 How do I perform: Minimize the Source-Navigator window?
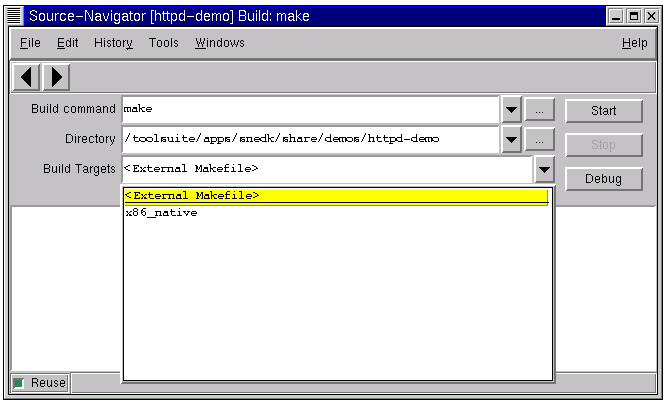616,17
